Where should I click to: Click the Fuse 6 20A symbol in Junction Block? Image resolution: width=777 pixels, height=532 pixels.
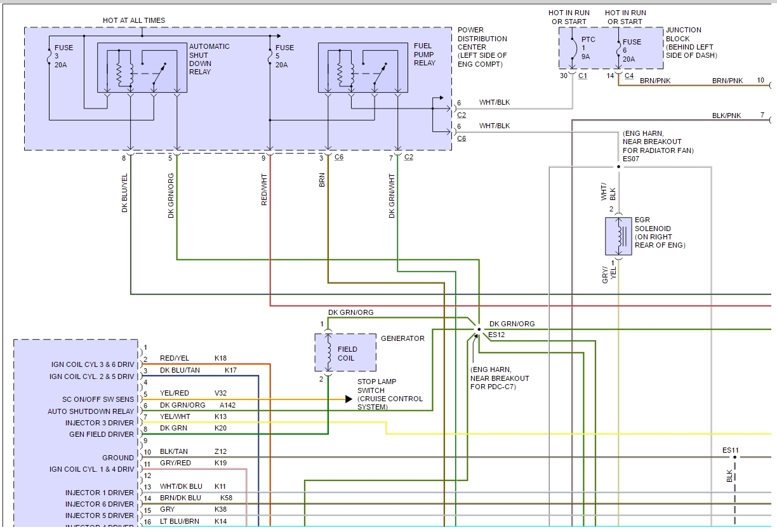[618, 48]
